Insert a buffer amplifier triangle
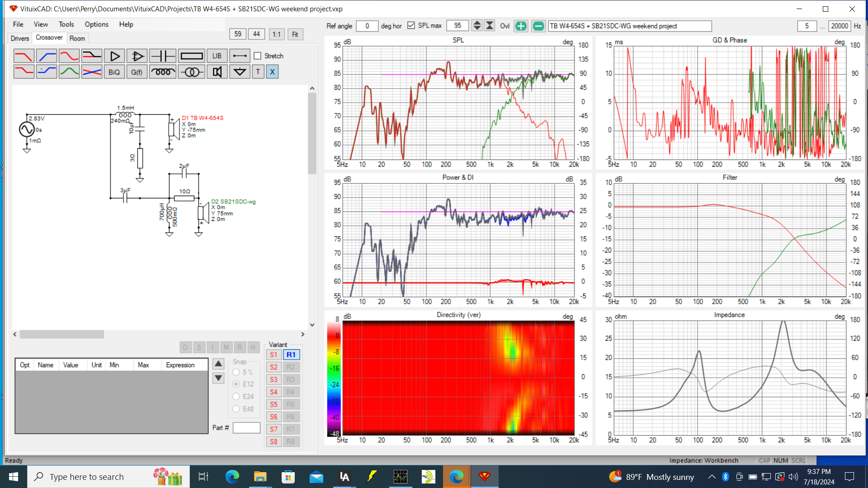This screenshot has width=868, height=488. click(114, 56)
